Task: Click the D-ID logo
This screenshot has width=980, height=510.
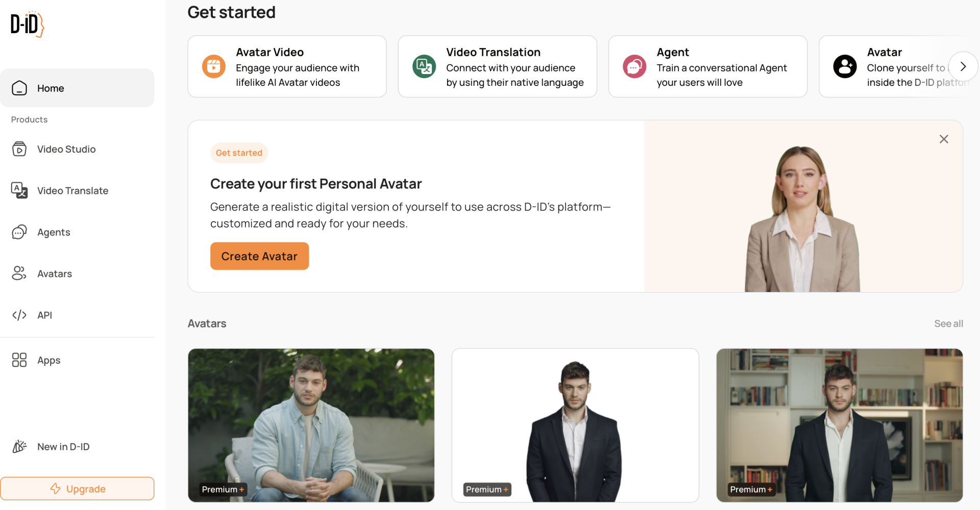Action: pyautogui.click(x=27, y=24)
